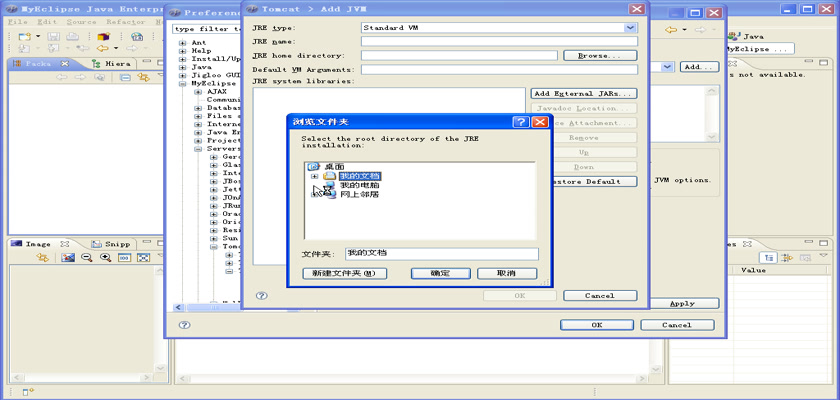This screenshot has height=400, width=840.
Task: Click the New wizard icon in main toolbar
Action: click(x=24, y=36)
